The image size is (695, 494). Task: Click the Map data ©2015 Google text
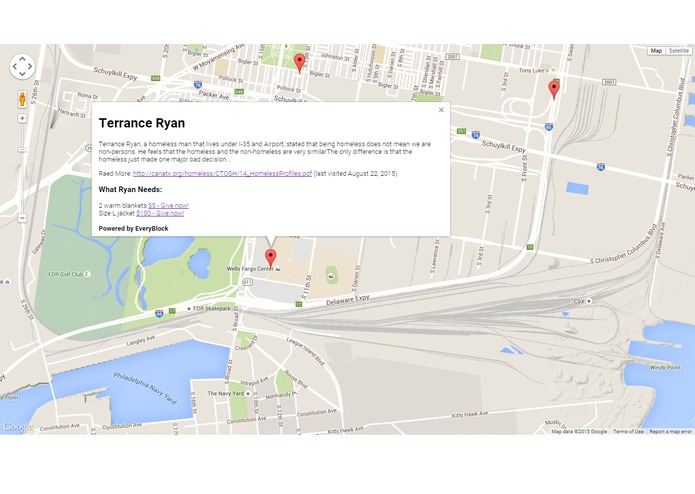click(579, 431)
